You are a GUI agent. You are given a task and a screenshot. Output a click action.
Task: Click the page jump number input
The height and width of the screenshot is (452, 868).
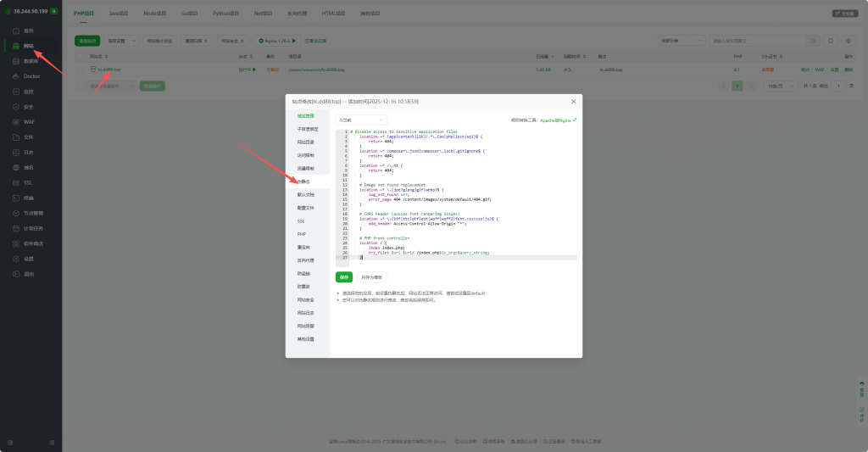point(838,86)
